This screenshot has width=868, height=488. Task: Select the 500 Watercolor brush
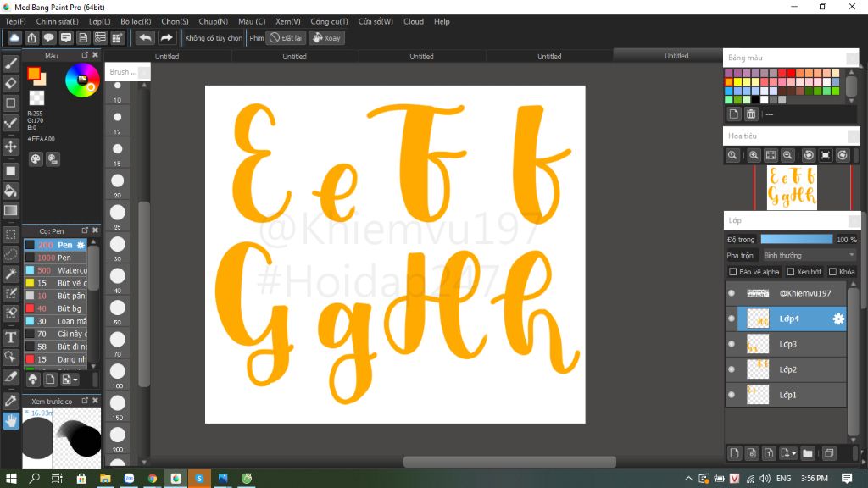click(x=56, y=270)
